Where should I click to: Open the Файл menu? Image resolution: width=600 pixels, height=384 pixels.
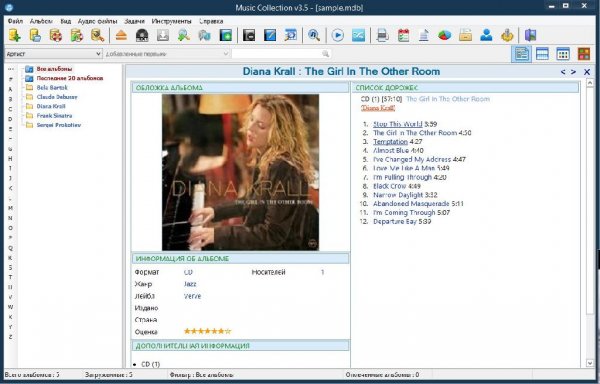coord(15,21)
